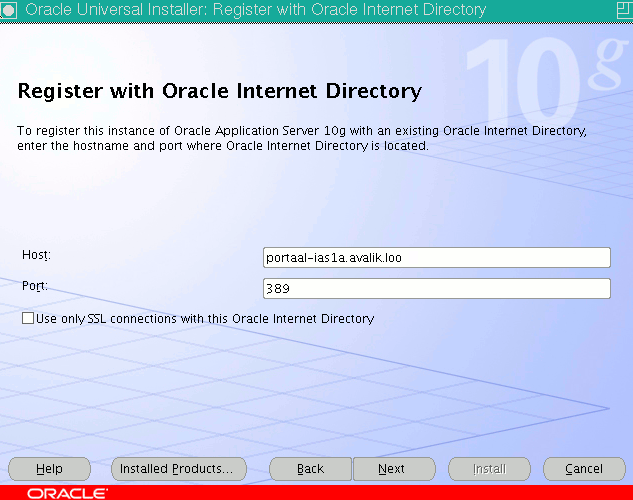Image resolution: width=633 pixels, height=500 pixels.
Task: Proceed with the Next button
Action: click(394, 469)
